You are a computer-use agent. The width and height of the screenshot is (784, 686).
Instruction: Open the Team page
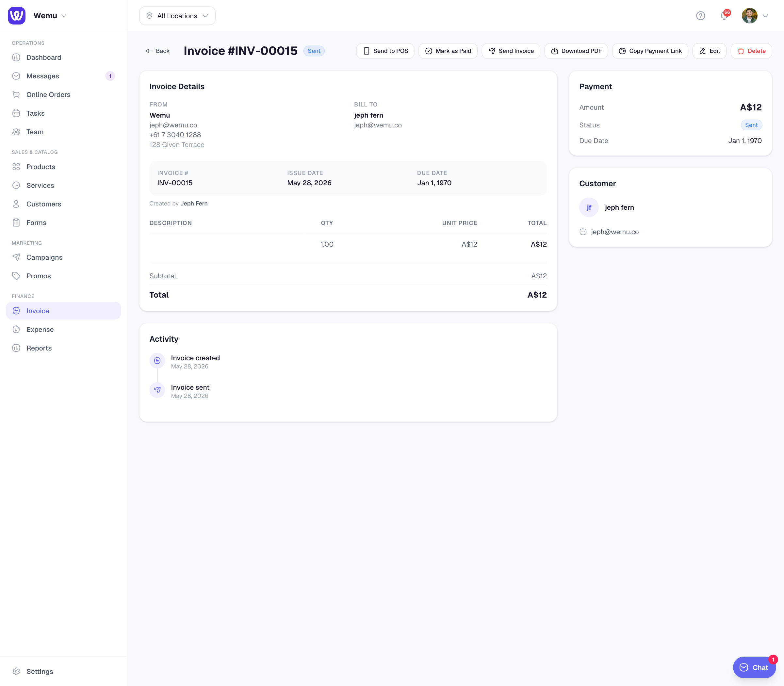point(63,132)
